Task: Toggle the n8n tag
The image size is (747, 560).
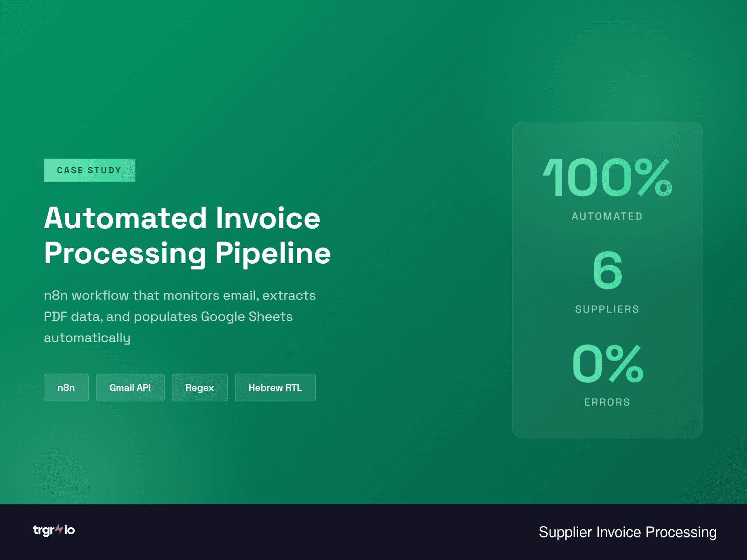Action: [x=66, y=387]
